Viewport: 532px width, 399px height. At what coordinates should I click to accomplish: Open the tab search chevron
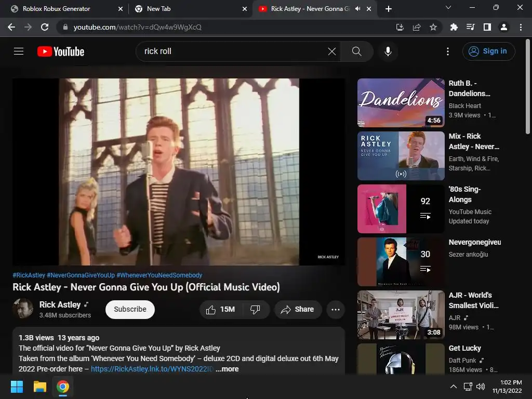click(x=448, y=7)
